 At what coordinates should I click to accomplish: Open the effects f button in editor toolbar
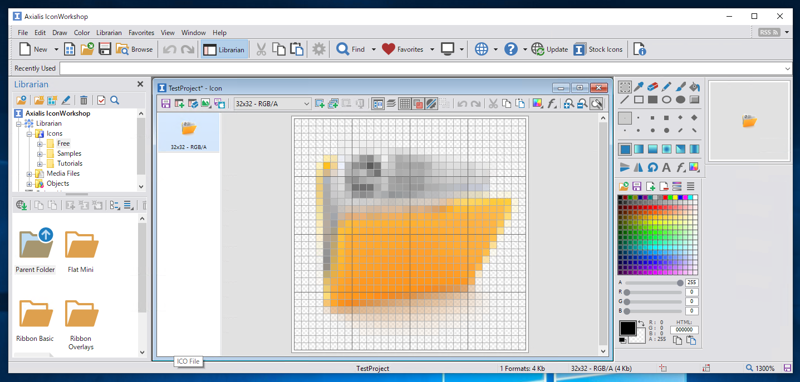tap(551, 104)
